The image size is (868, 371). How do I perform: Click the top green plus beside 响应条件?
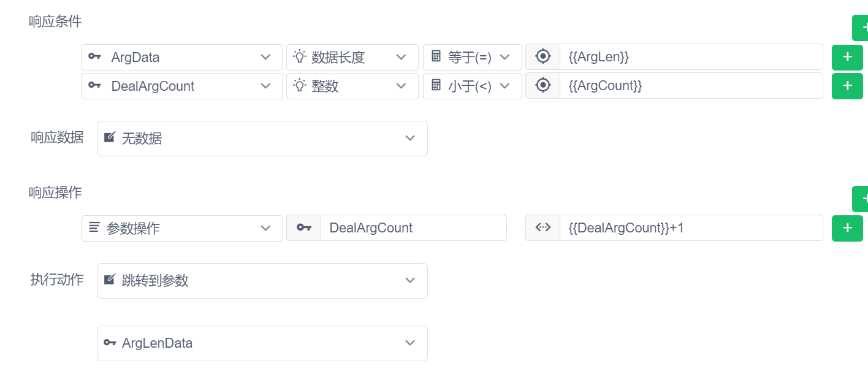(861, 28)
